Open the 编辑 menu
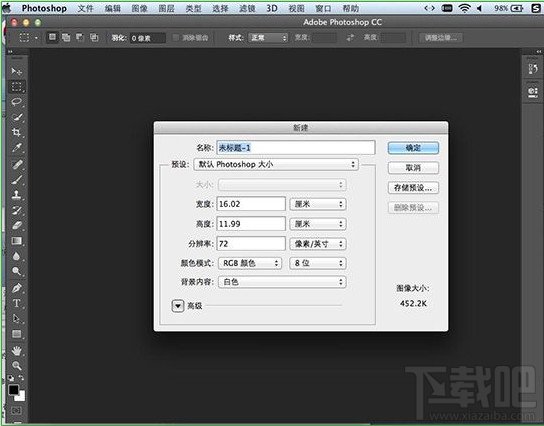The image size is (544, 426). [x=112, y=8]
